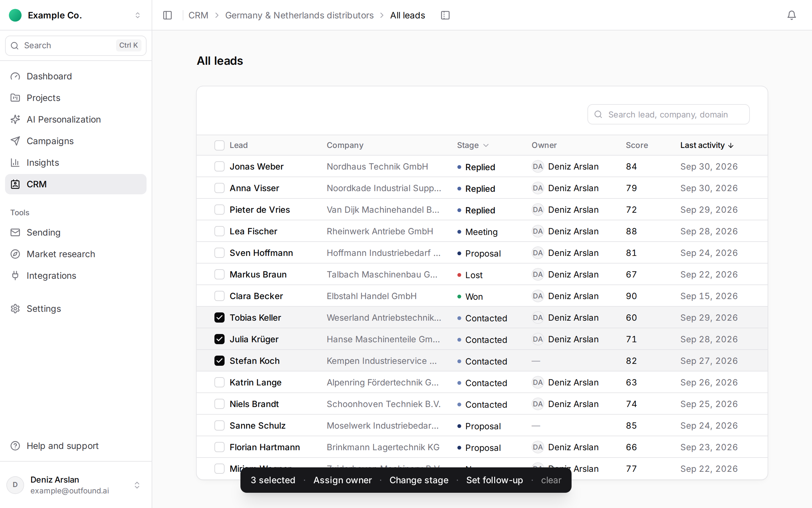This screenshot has width=812, height=508.
Task: Open Germany & Netherlands distributors breadcrumb
Action: click(x=299, y=15)
